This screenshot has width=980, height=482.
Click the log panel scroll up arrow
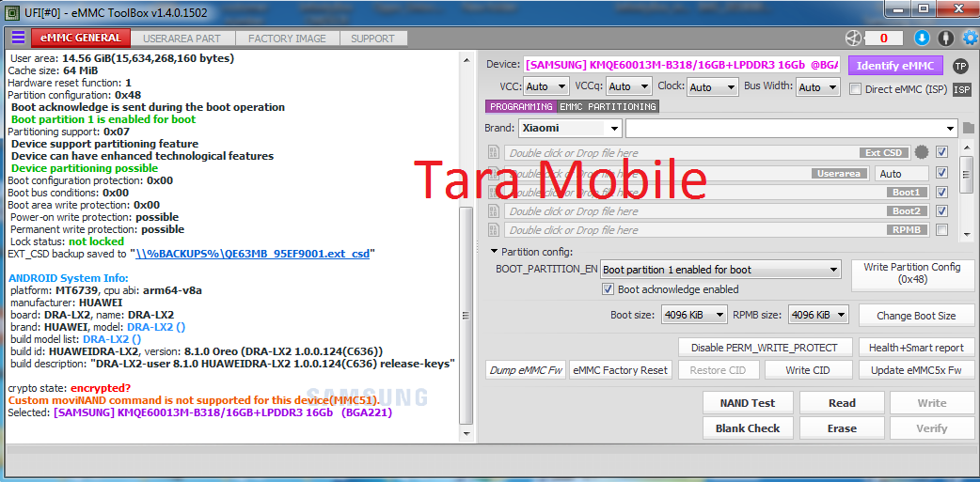click(x=466, y=60)
